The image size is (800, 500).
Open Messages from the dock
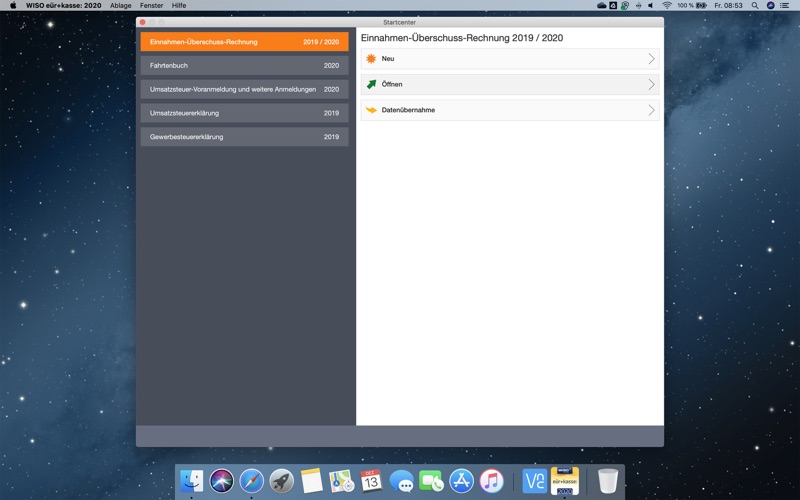coord(402,481)
